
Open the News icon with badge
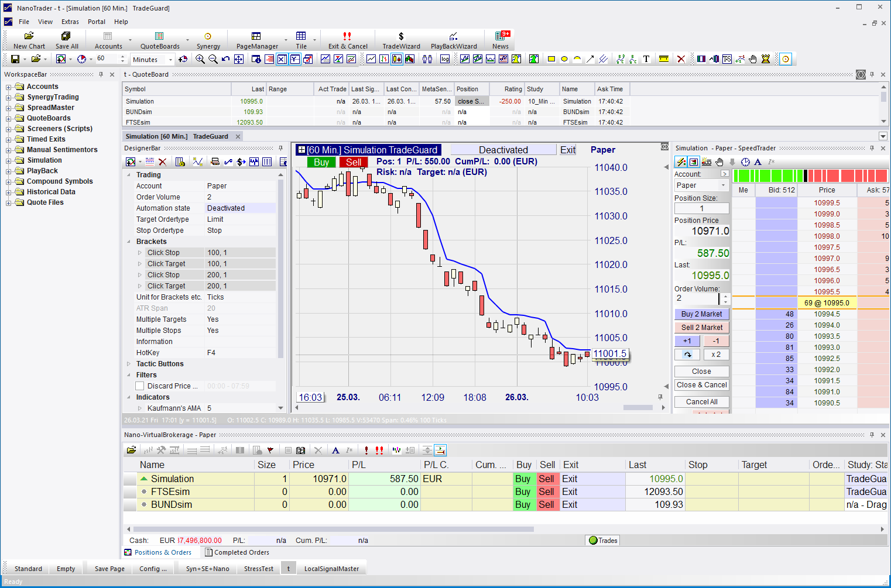(501, 40)
